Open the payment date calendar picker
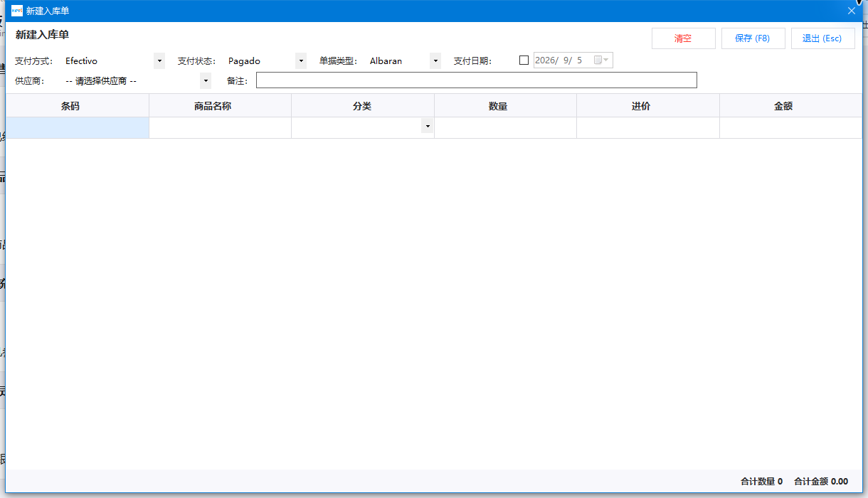 point(602,60)
